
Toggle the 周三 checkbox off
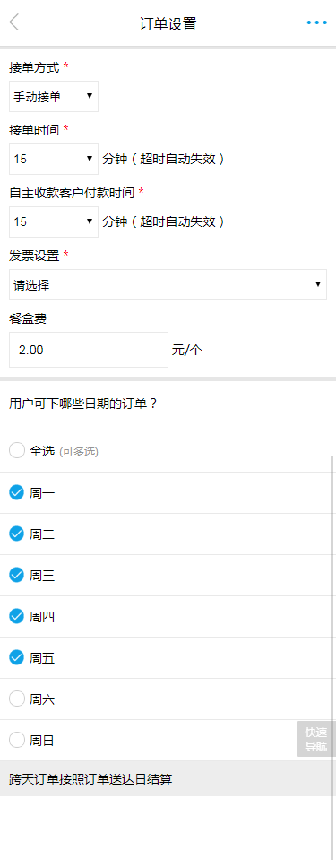[17, 575]
